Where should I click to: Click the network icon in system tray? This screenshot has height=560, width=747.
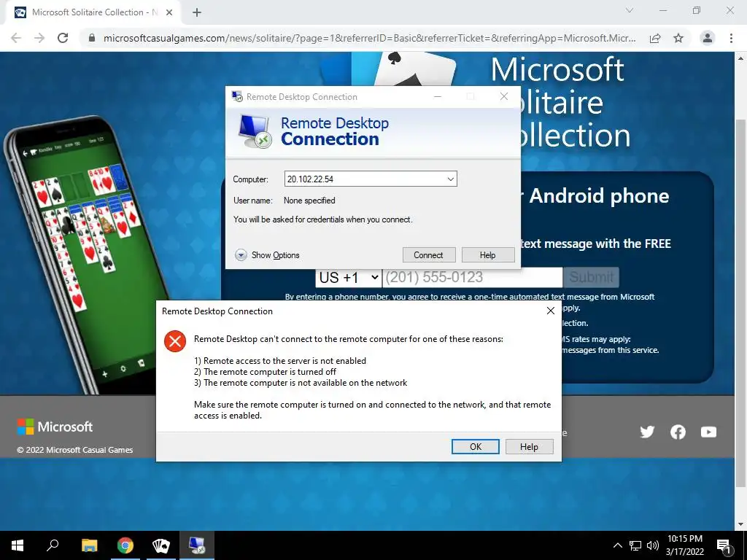point(635,545)
